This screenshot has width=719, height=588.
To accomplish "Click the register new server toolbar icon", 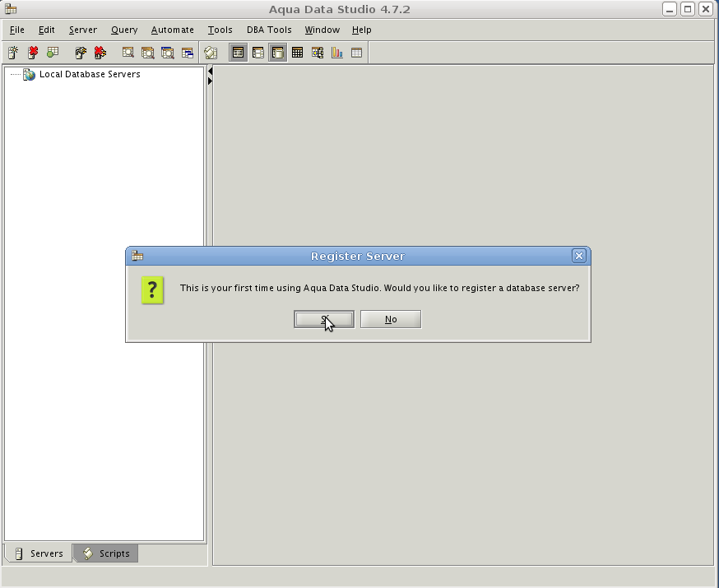I will (x=13, y=53).
